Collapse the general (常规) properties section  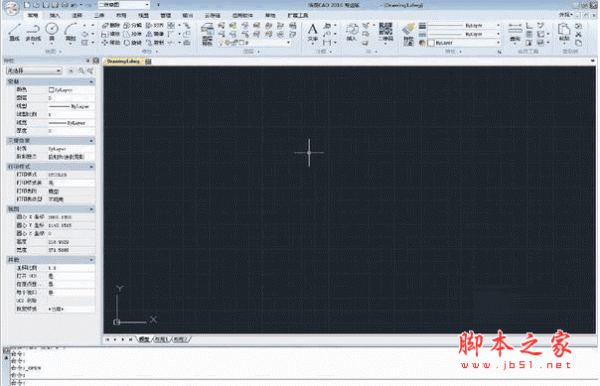click(91, 81)
